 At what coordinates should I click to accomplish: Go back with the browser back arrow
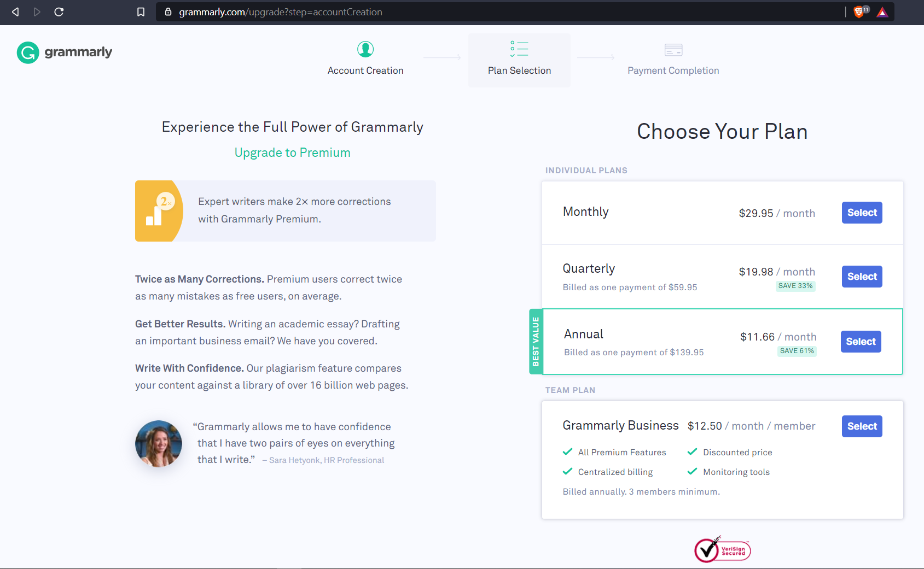coord(15,11)
